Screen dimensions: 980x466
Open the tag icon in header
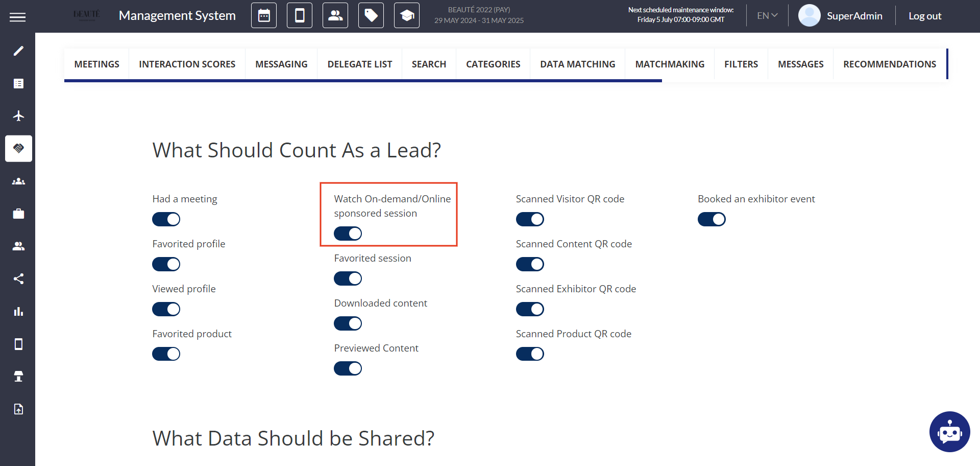(x=371, y=15)
